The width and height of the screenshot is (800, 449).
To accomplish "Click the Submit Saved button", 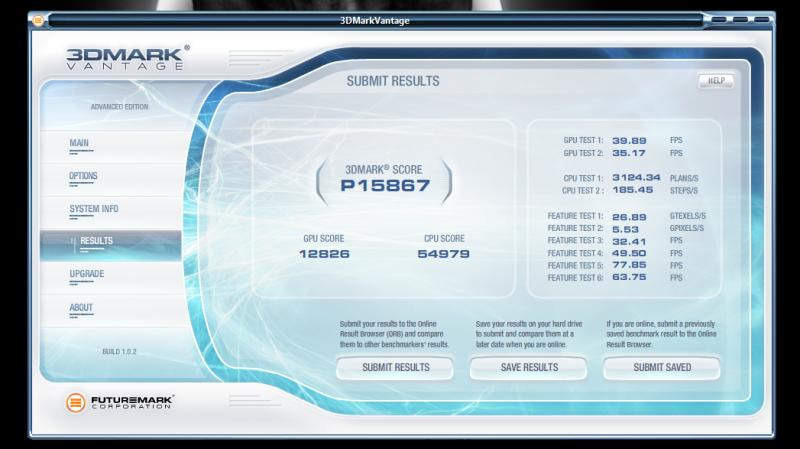I will click(x=662, y=367).
